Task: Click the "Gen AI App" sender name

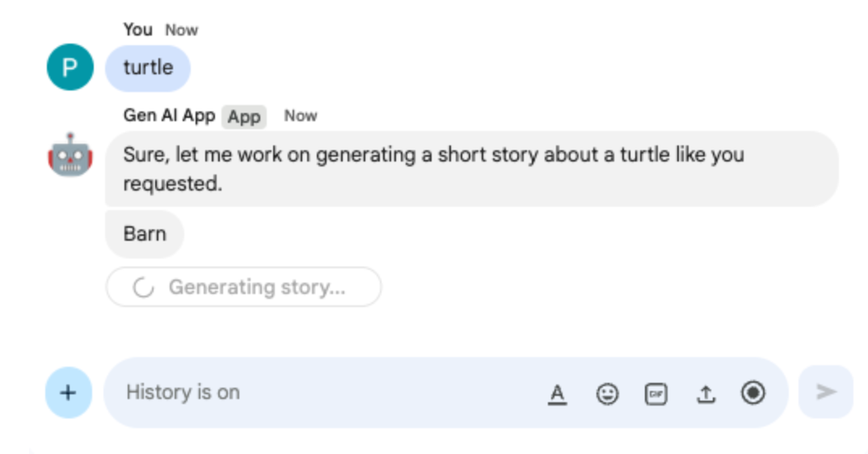Action: tap(169, 116)
